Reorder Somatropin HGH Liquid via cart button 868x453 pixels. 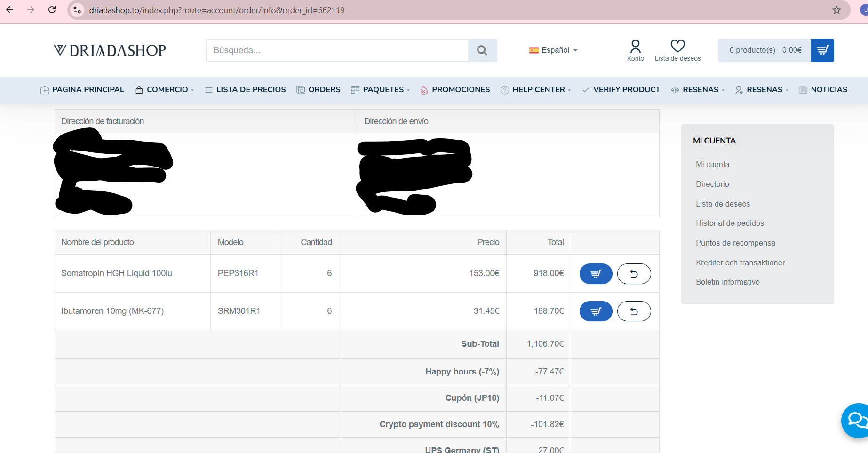[596, 274]
